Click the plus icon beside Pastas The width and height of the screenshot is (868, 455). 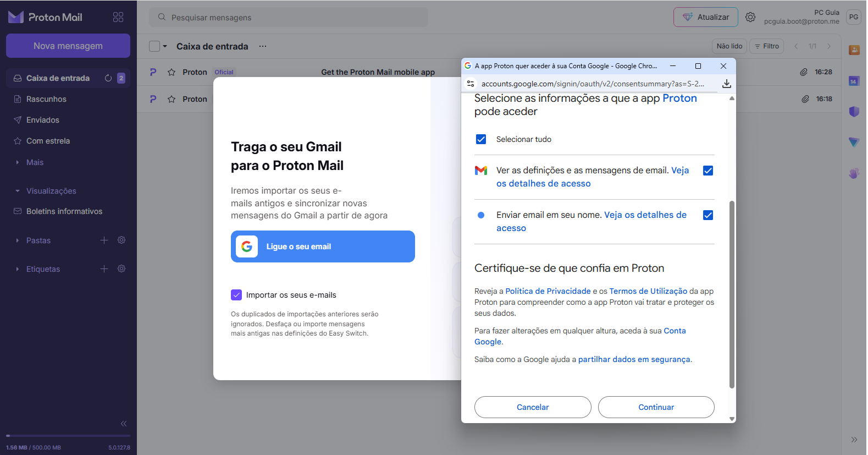click(x=104, y=240)
